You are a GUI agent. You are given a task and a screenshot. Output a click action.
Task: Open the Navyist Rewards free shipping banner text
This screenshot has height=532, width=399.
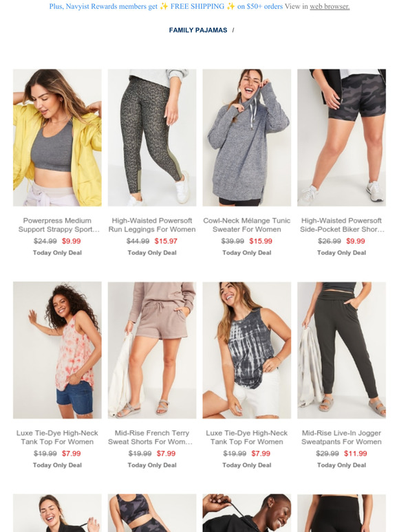166,6
